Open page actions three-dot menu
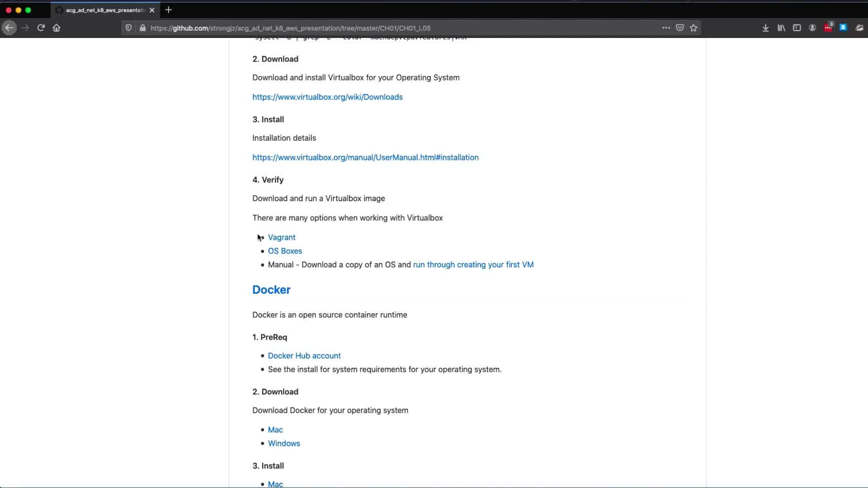Screen dimensions: 868x488 point(666,28)
